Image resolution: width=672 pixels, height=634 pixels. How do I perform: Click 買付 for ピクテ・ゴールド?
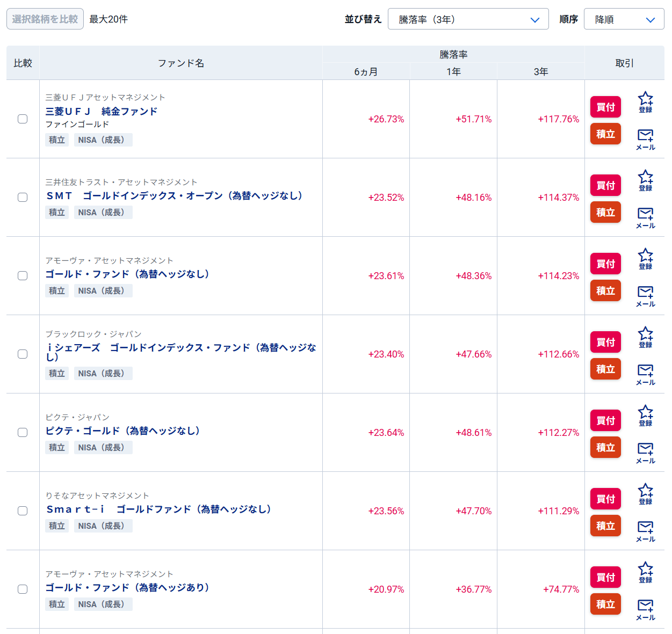605,420
